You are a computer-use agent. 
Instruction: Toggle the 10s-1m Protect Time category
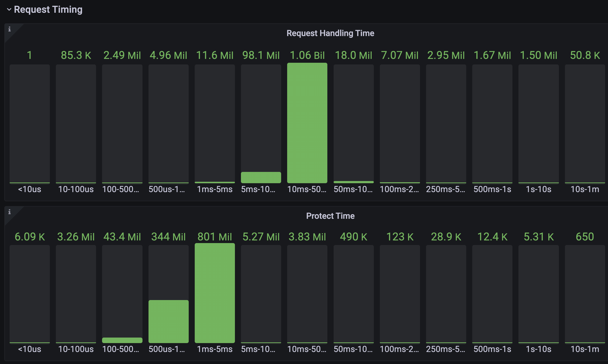pyautogui.click(x=585, y=349)
